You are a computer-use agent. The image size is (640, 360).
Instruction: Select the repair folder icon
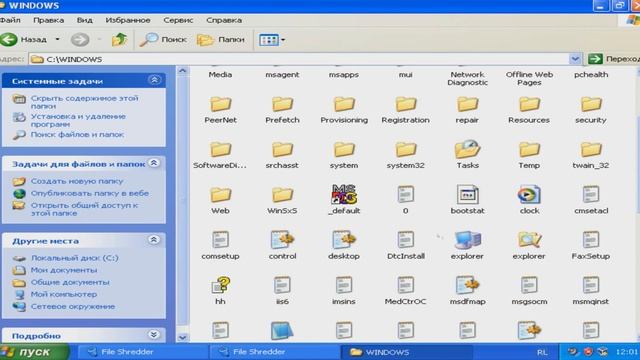click(467, 104)
